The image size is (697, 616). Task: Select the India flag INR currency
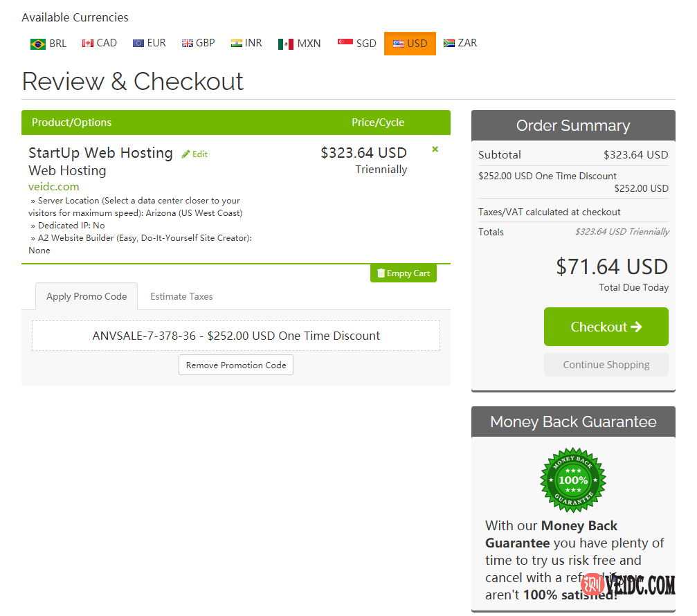coord(246,43)
